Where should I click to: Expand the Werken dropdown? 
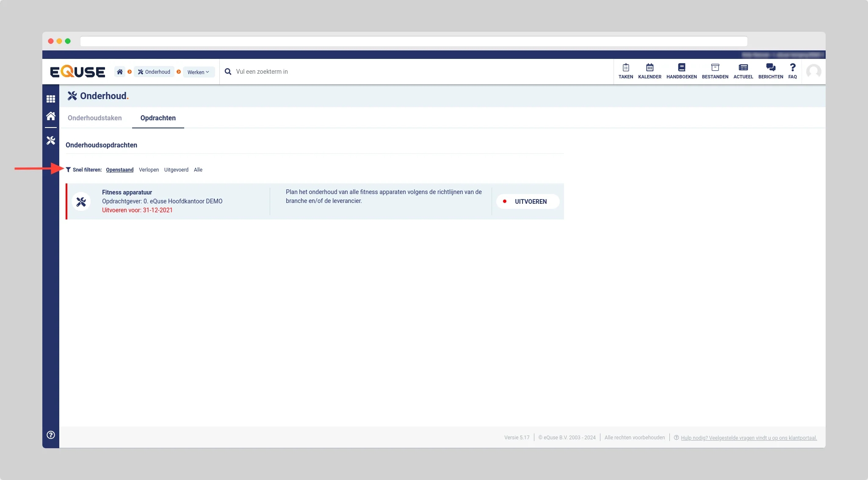198,72
